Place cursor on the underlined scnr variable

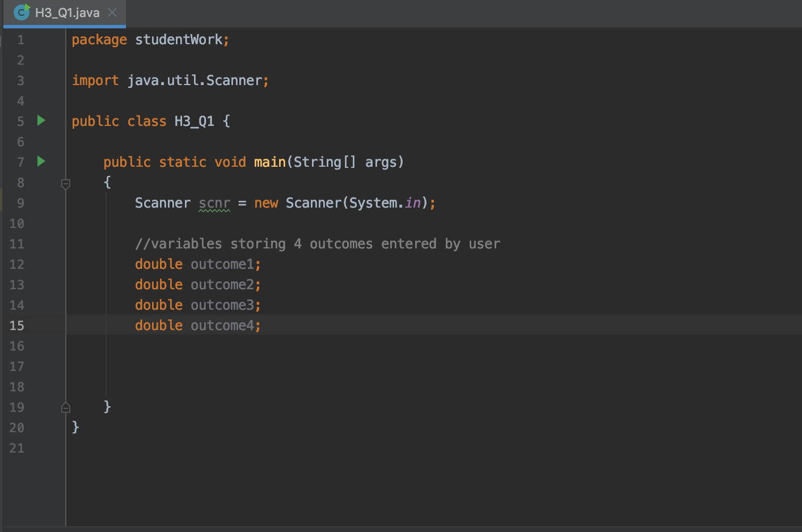click(x=214, y=202)
